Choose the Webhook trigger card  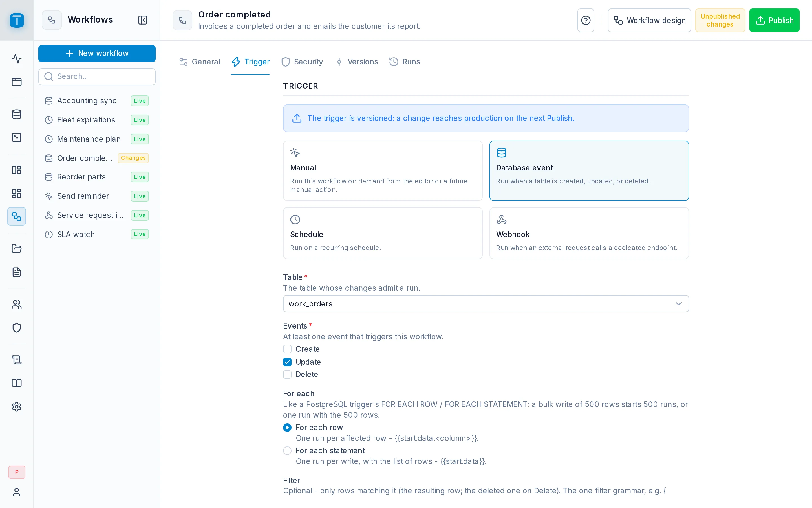click(589, 233)
